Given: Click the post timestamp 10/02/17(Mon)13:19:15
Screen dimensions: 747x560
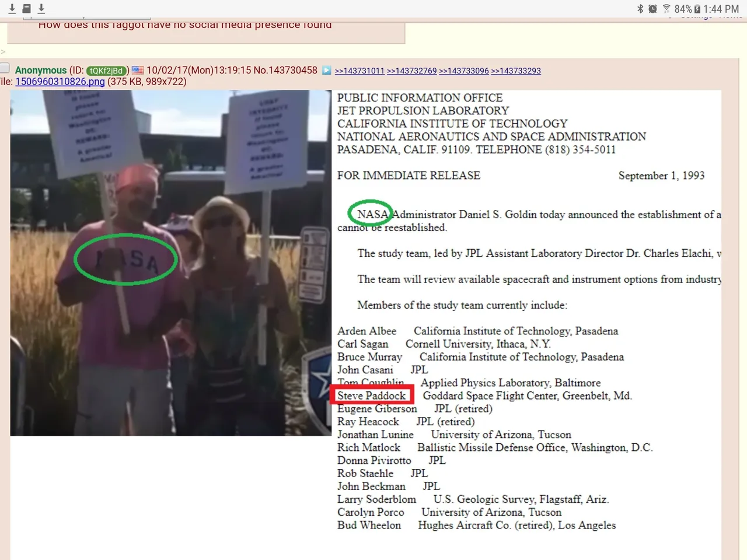Looking at the screenshot, I should click(x=199, y=70).
